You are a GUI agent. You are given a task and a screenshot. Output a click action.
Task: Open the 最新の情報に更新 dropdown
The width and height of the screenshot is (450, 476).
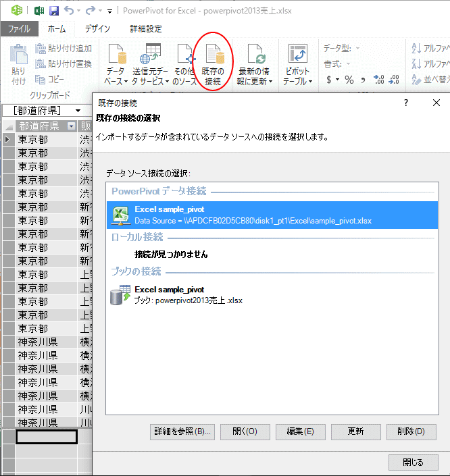pos(255,64)
